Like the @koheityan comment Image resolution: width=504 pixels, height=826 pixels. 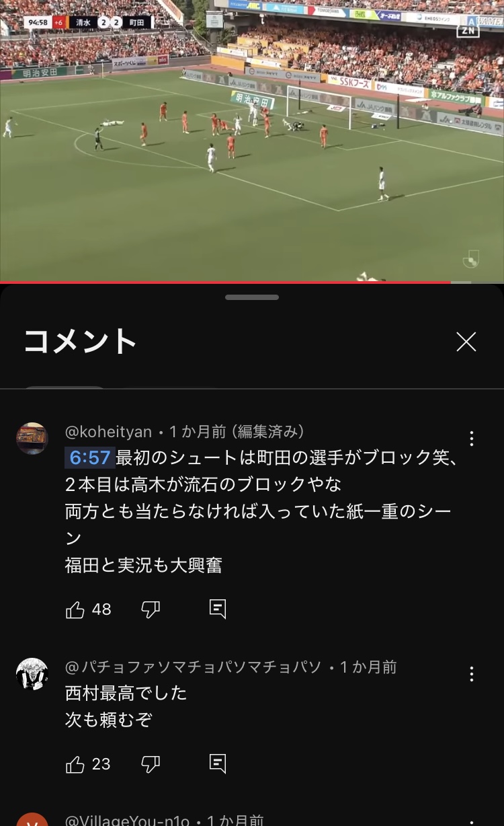(75, 609)
